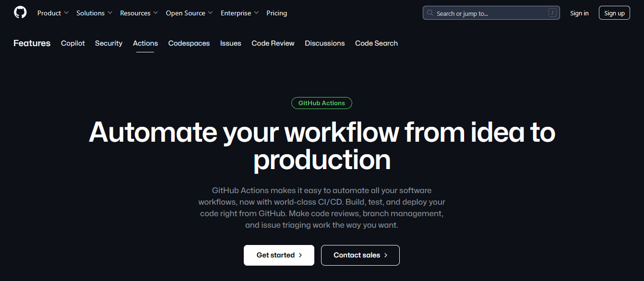
Task: Click the search magnifying glass icon
Action: (x=430, y=12)
